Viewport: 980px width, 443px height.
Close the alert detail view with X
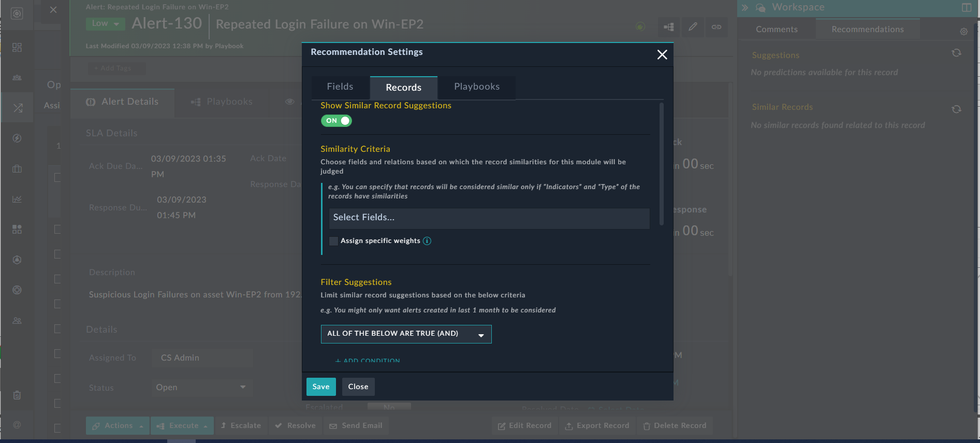tap(53, 10)
